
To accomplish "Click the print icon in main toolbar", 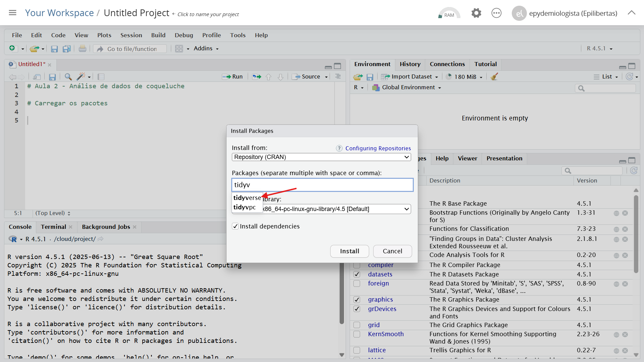I will 82,49.
